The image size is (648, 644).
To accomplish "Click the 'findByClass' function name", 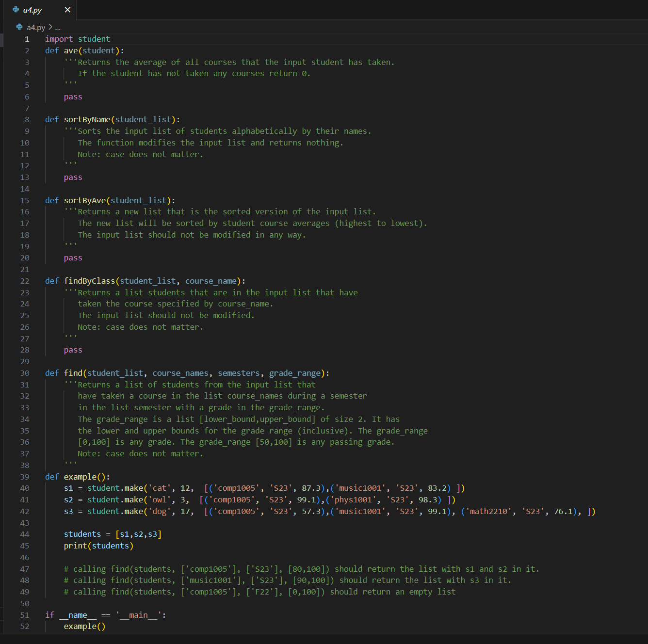I will click(90, 281).
